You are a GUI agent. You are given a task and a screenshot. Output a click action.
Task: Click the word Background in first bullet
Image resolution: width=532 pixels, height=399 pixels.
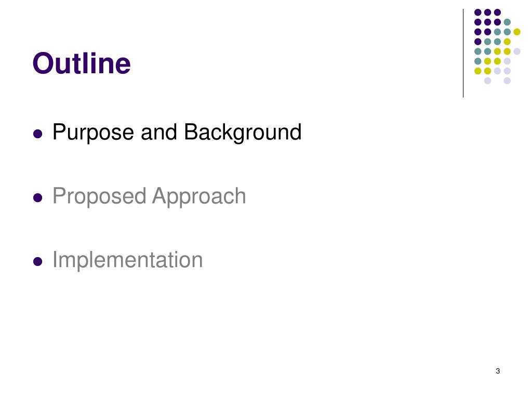tap(243, 132)
